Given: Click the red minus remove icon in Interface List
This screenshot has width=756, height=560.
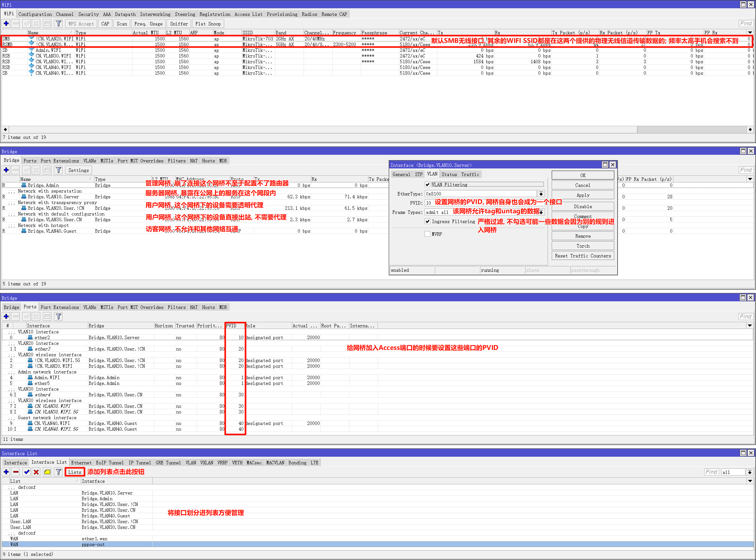Looking at the screenshot, I should (16, 472).
